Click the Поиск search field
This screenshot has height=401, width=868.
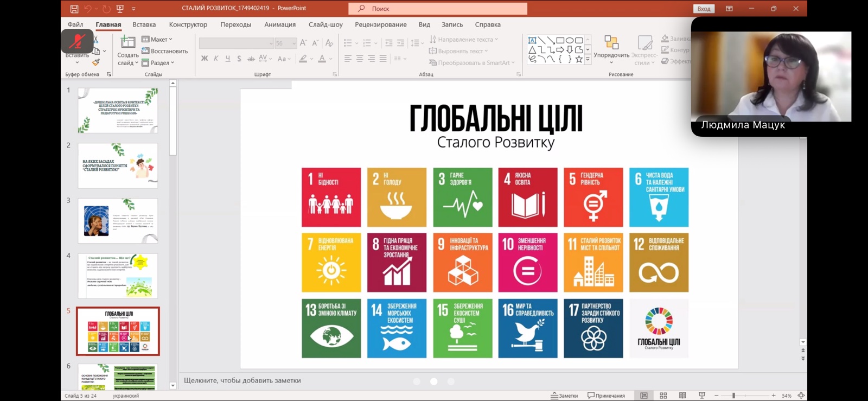click(x=438, y=9)
